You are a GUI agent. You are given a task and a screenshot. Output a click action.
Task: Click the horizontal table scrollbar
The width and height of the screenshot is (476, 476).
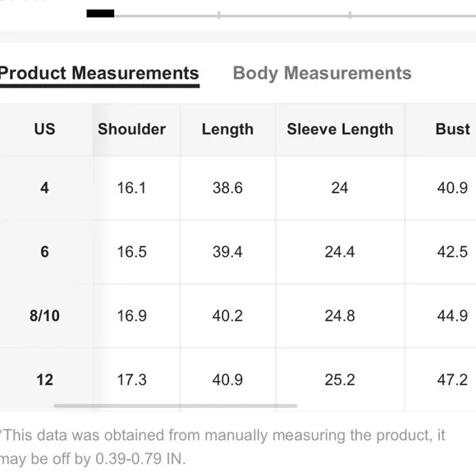tap(176, 406)
